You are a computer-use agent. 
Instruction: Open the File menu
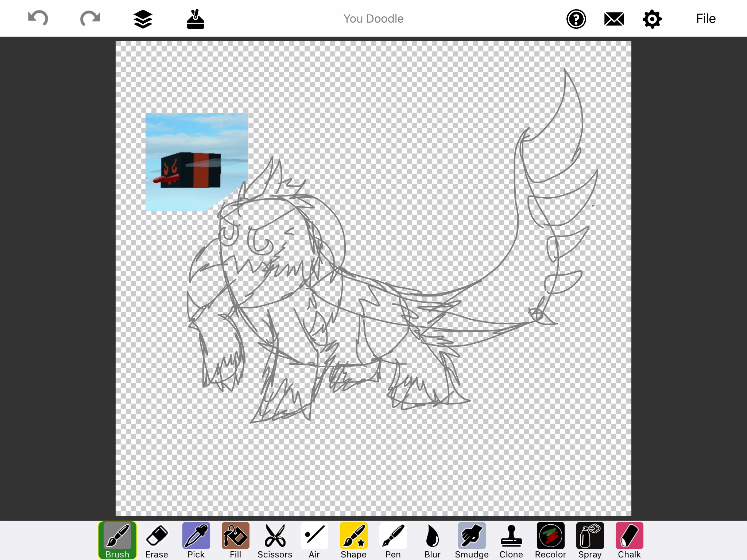705,19
